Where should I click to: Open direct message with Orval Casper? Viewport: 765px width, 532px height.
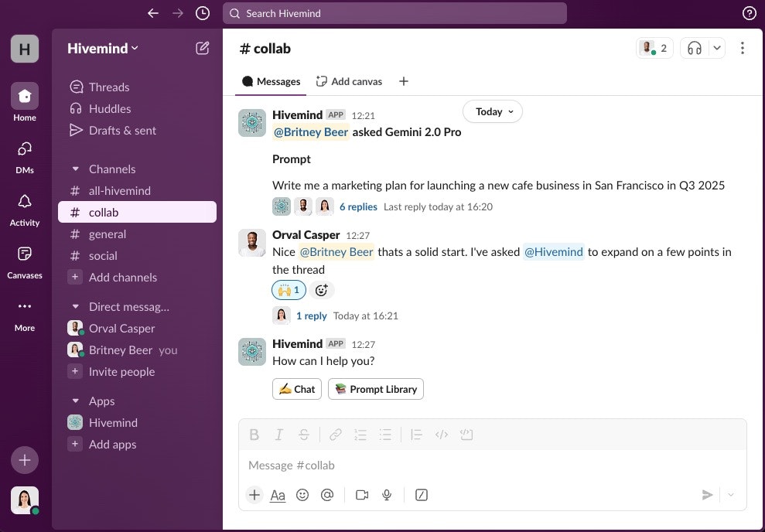137,329
